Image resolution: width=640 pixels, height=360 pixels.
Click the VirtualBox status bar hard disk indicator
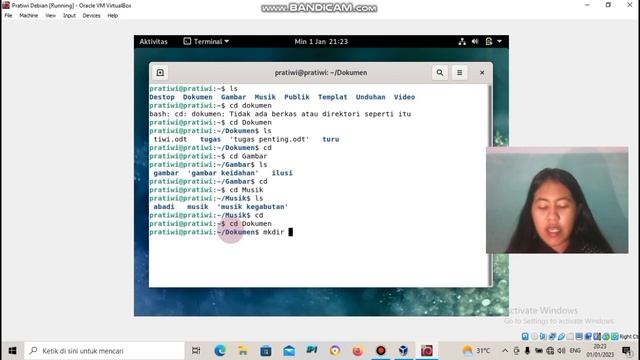click(525, 337)
